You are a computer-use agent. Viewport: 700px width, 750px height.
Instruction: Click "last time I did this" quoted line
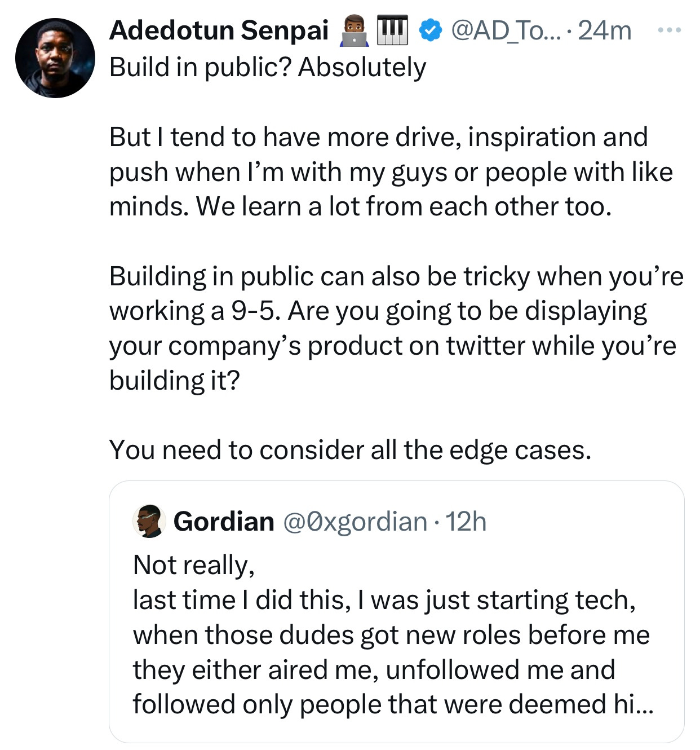click(384, 600)
